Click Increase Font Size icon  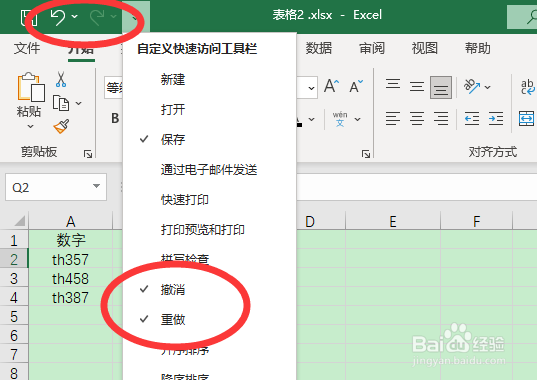click(x=332, y=86)
